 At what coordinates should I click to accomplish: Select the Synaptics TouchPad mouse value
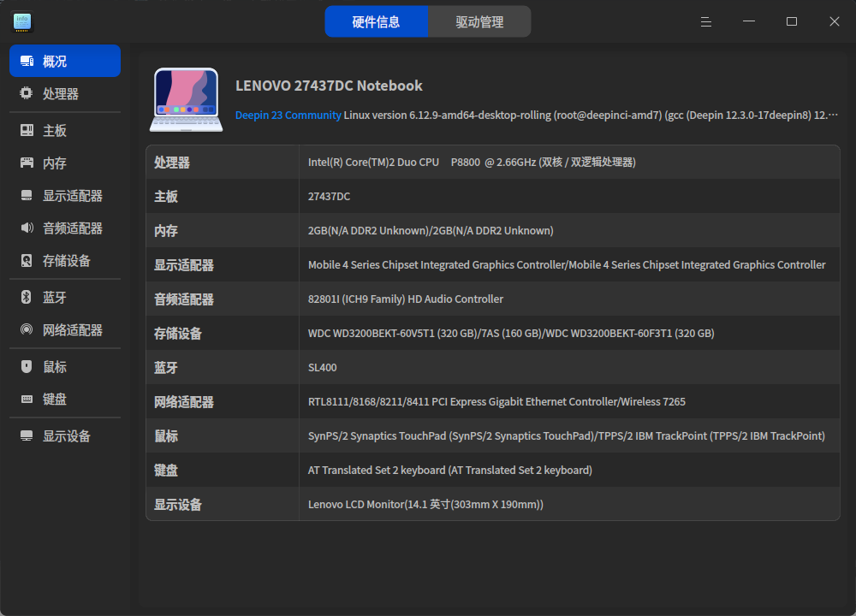point(567,436)
